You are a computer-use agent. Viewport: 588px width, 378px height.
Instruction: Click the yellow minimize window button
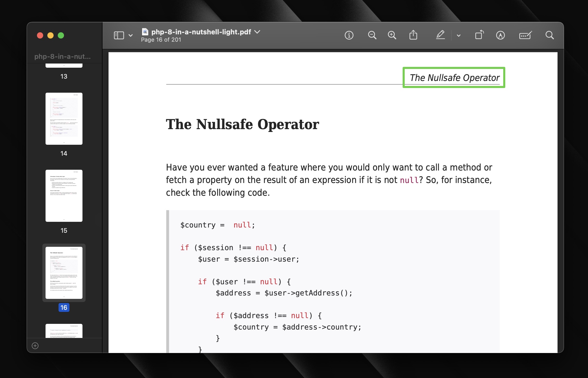[x=50, y=35]
